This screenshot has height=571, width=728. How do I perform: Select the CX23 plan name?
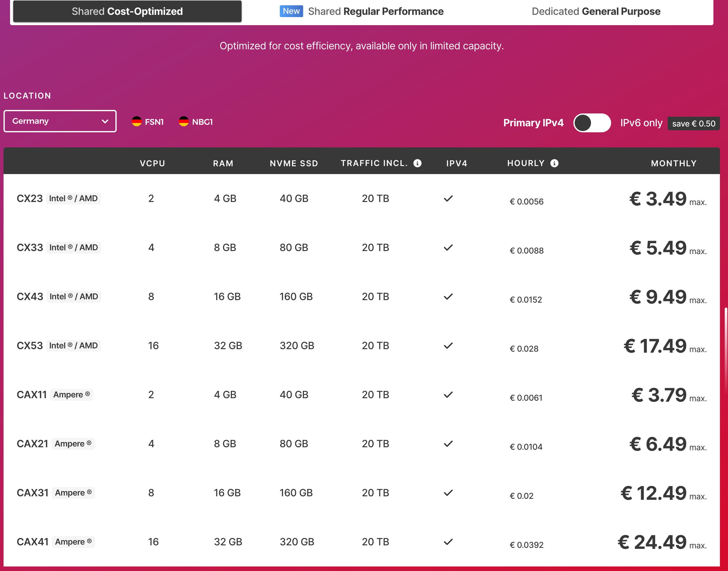[30, 198]
